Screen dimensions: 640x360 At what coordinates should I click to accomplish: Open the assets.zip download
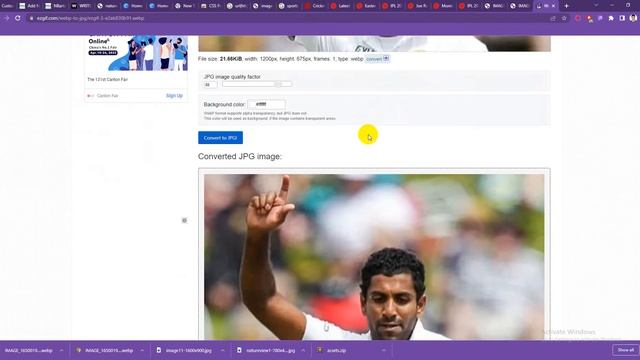pos(336,350)
